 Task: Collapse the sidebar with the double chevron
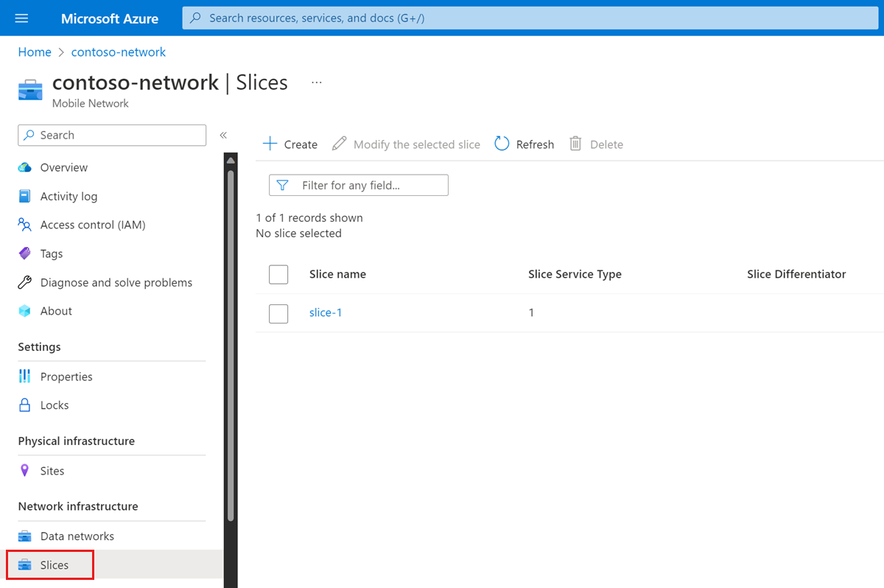pos(223,135)
